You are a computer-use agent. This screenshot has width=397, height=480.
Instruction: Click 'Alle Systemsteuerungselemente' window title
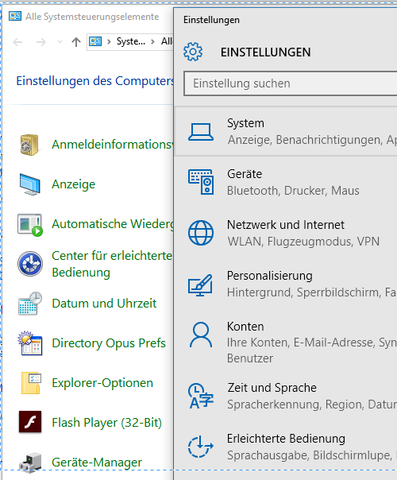[92, 16]
